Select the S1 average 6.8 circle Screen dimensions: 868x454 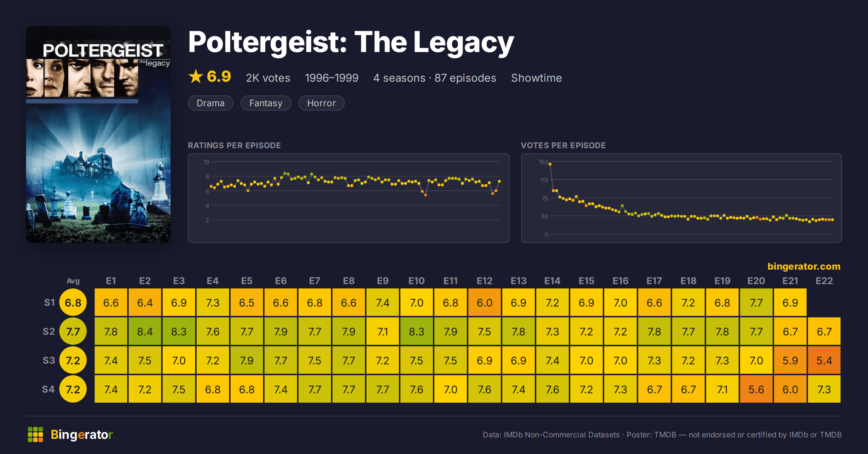click(73, 303)
